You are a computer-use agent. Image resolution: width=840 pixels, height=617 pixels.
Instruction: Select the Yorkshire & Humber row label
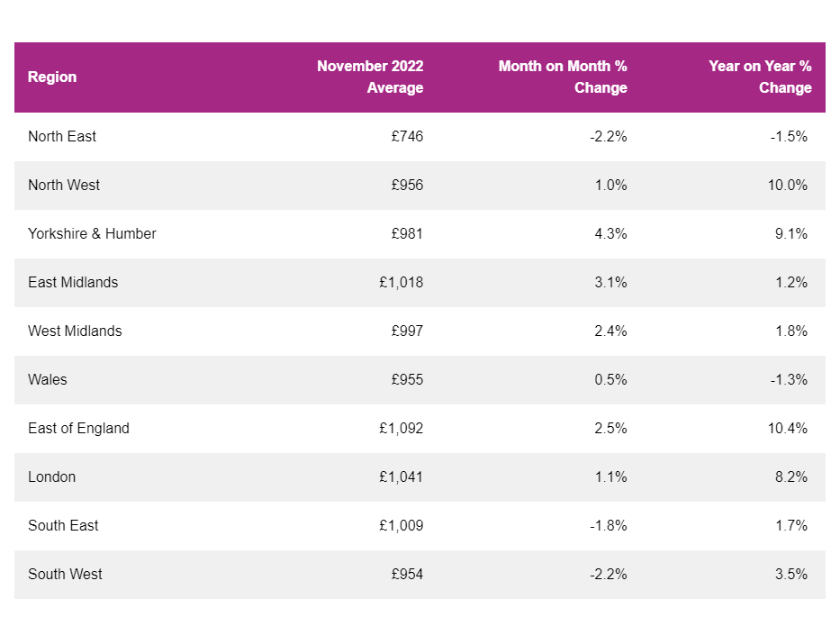point(92,234)
